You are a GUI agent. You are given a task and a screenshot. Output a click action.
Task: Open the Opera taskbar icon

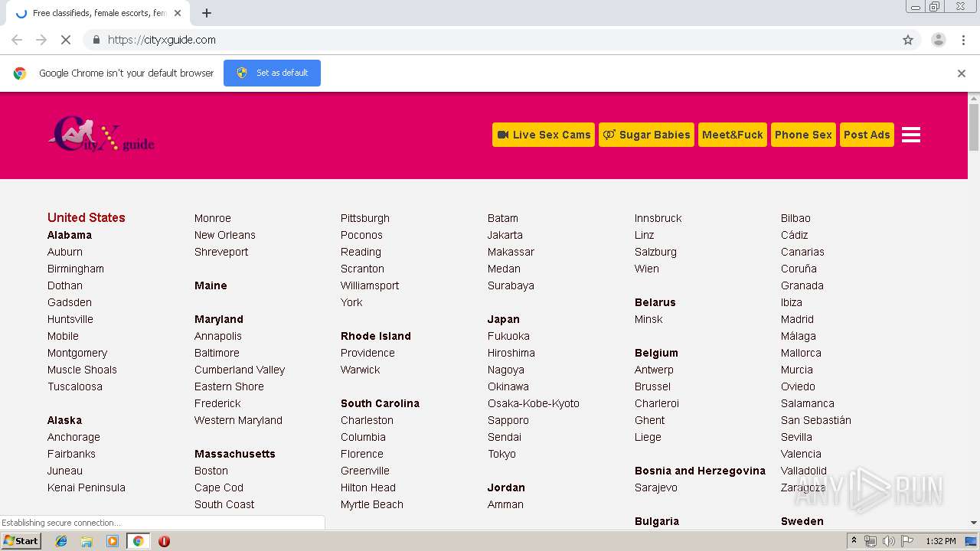tap(164, 541)
